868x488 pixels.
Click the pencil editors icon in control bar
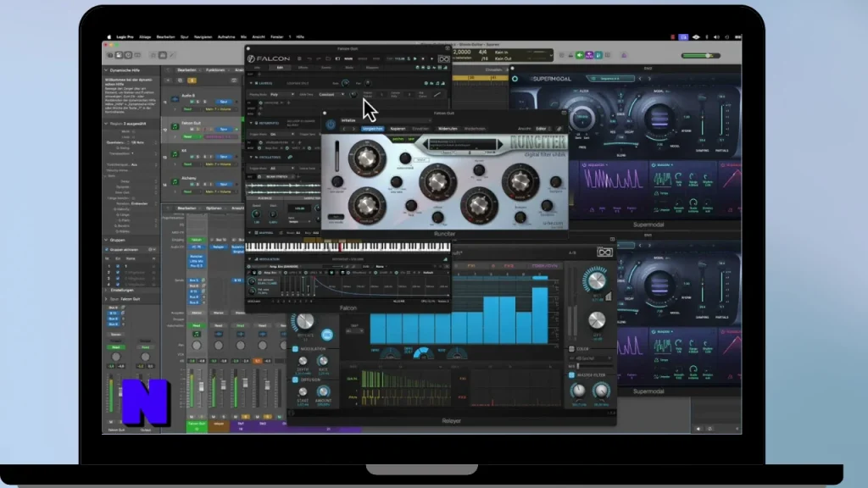[172, 55]
